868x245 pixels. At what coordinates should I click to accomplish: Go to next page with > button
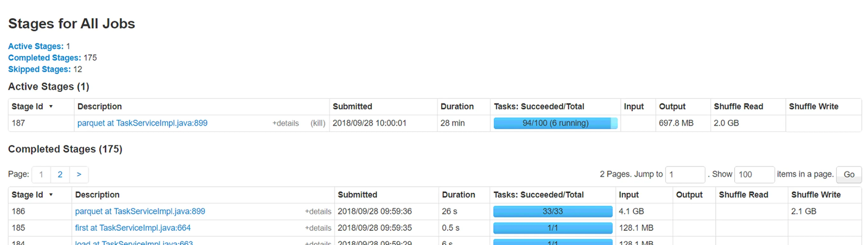click(79, 174)
